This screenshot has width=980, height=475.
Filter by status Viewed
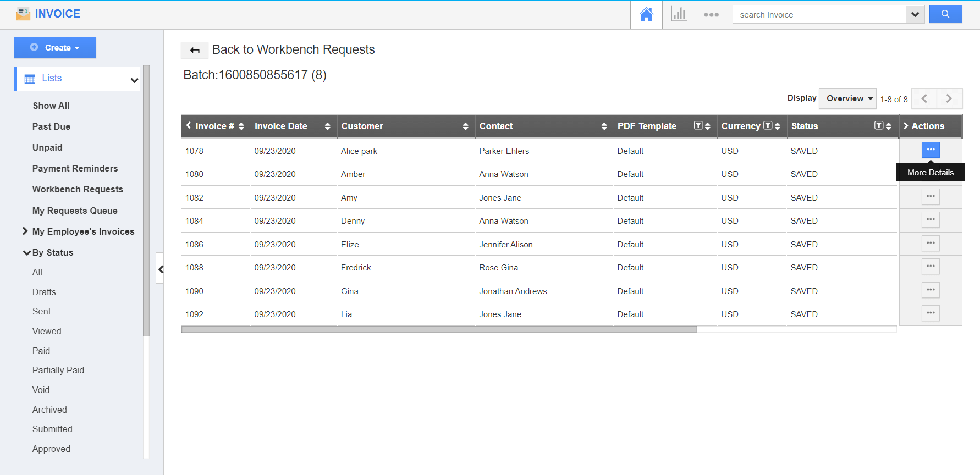[47, 331]
